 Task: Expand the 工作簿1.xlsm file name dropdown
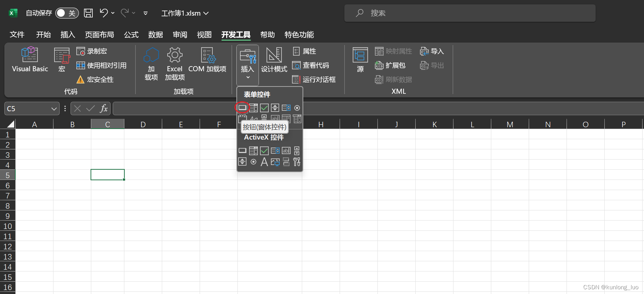pyautogui.click(x=206, y=13)
